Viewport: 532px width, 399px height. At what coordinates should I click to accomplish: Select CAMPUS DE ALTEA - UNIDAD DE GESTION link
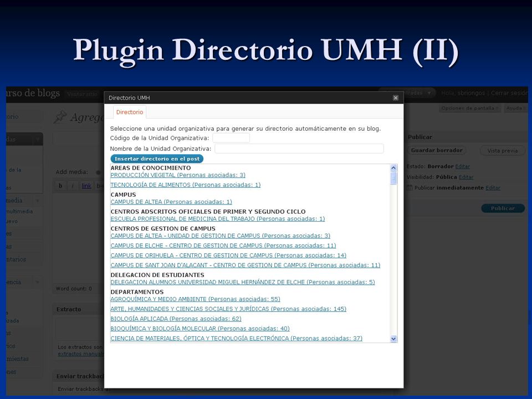point(220,236)
